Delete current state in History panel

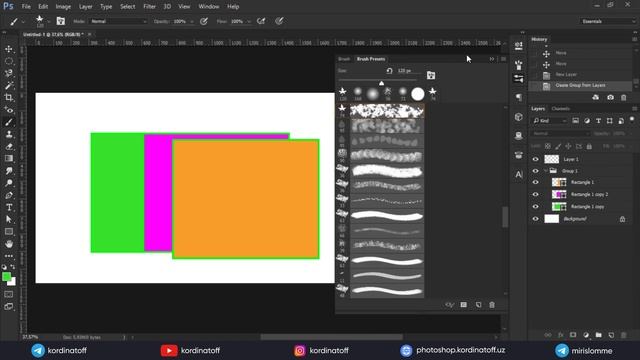(624, 98)
